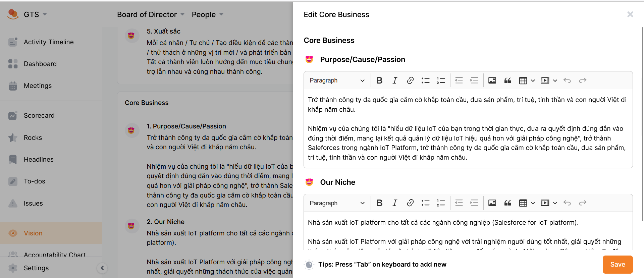Create a numbered list in Our Niche editor
The image size is (644, 278).
pyautogui.click(x=441, y=203)
